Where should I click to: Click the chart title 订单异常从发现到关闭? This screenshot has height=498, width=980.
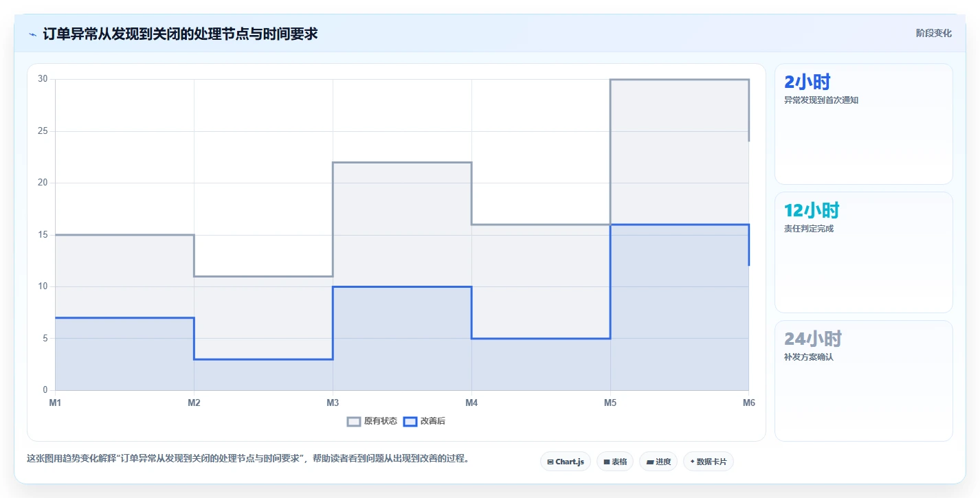pos(180,34)
